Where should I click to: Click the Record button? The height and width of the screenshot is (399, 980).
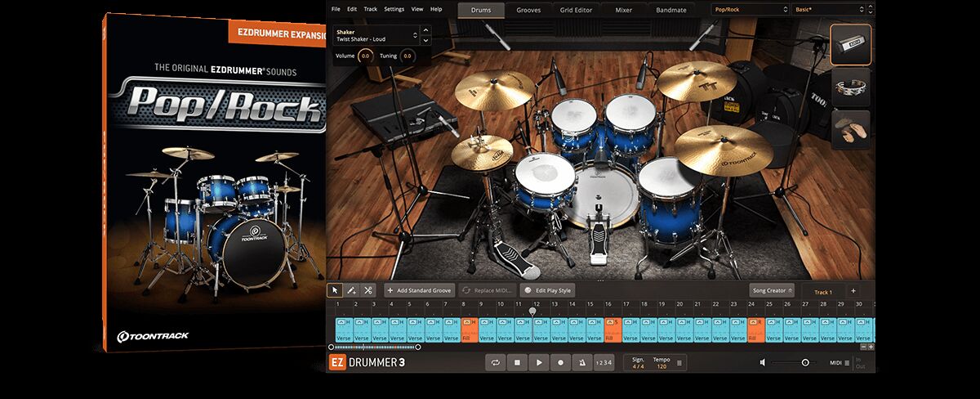tap(560, 362)
